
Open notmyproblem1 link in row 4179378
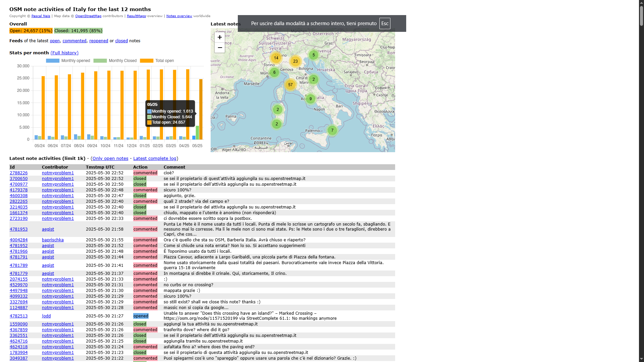click(x=58, y=190)
